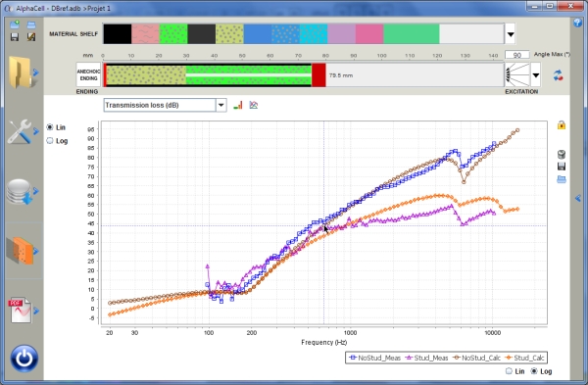Expand the wall material panel arrow
588x385 pixels.
pos(36,251)
